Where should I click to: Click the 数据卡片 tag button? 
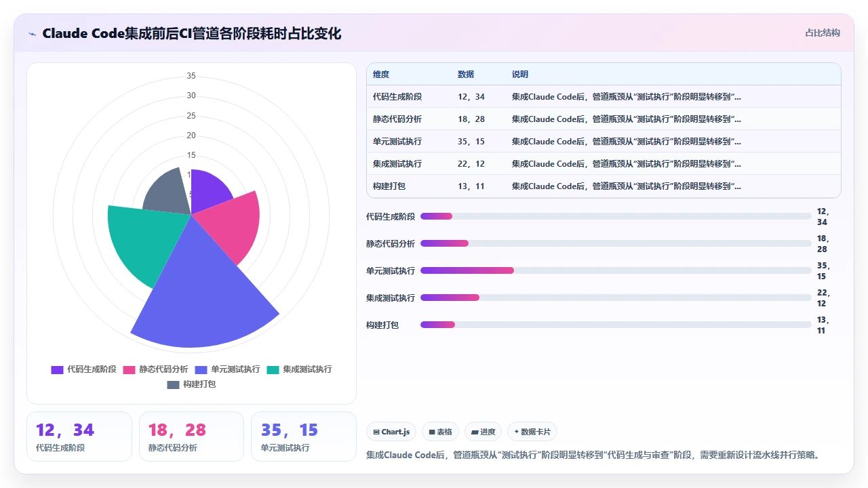[x=532, y=432]
